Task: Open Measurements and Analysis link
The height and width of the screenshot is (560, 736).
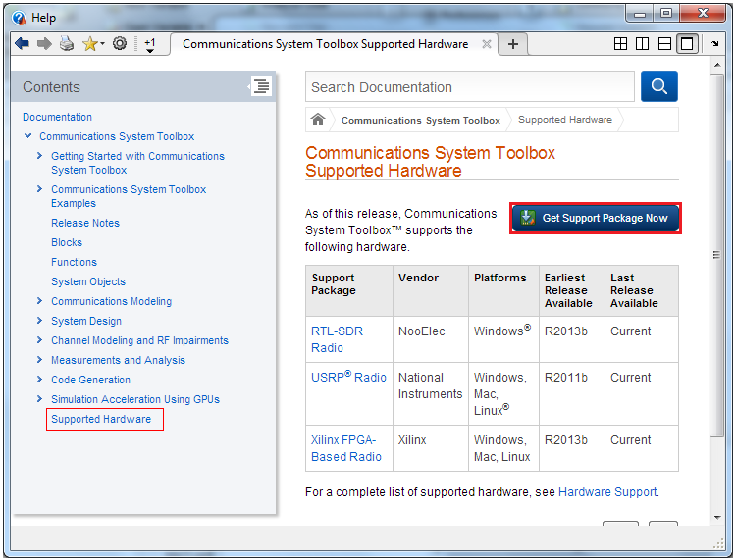Action: pos(119,360)
